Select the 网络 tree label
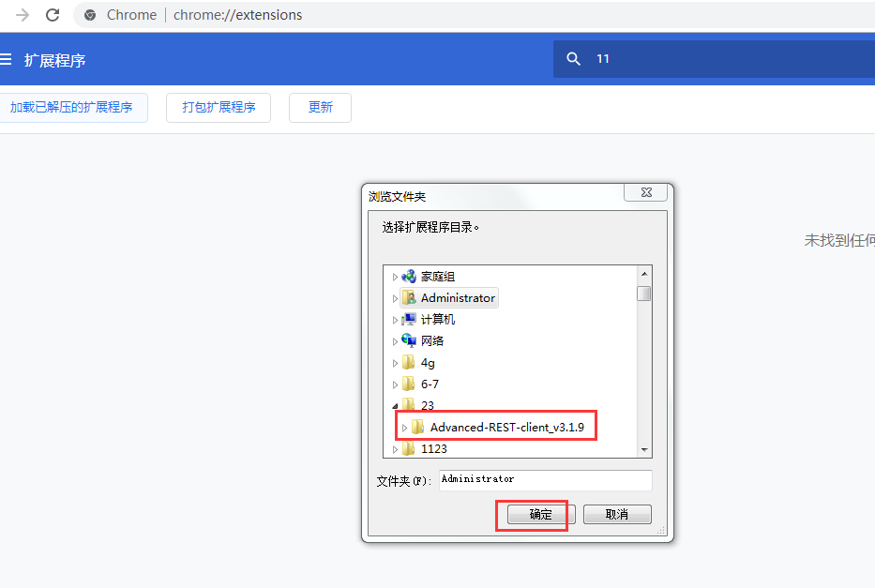The image size is (875, 588). click(432, 340)
